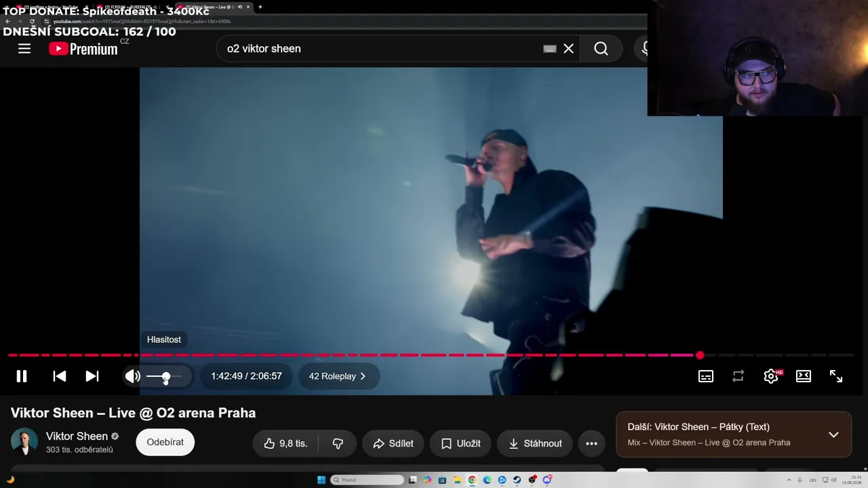Image resolution: width=868 pixels, height=488 pixels.
Task: Click the video title 'Viktor Sheen – Live @ O2 arena Praha'
Action: [x=133, y=413]
